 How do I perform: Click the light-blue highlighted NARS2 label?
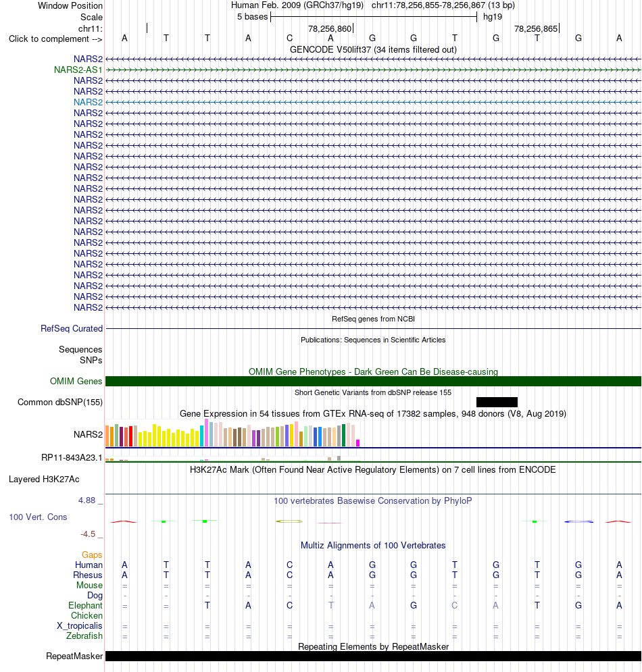[x=88, y=102]
